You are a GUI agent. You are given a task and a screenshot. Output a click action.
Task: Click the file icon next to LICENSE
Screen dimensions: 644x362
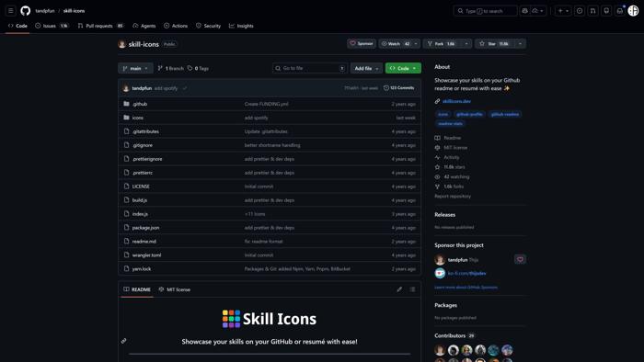coord(127,187)
